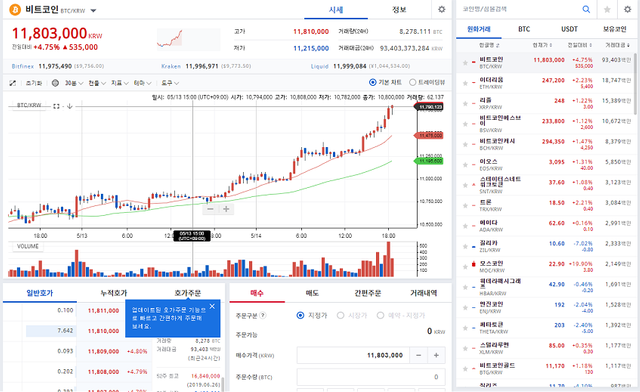
Task: Select the 매수 buy tab
Action: point(257,293)
